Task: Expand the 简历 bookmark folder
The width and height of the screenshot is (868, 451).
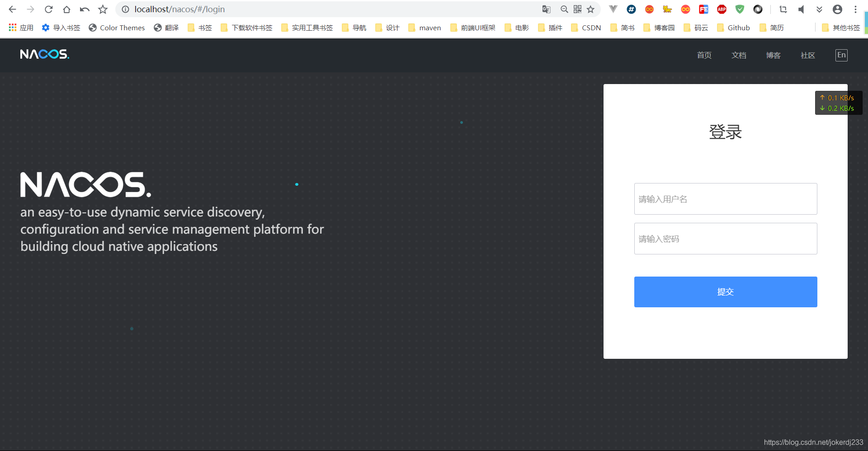Action: 772,28
